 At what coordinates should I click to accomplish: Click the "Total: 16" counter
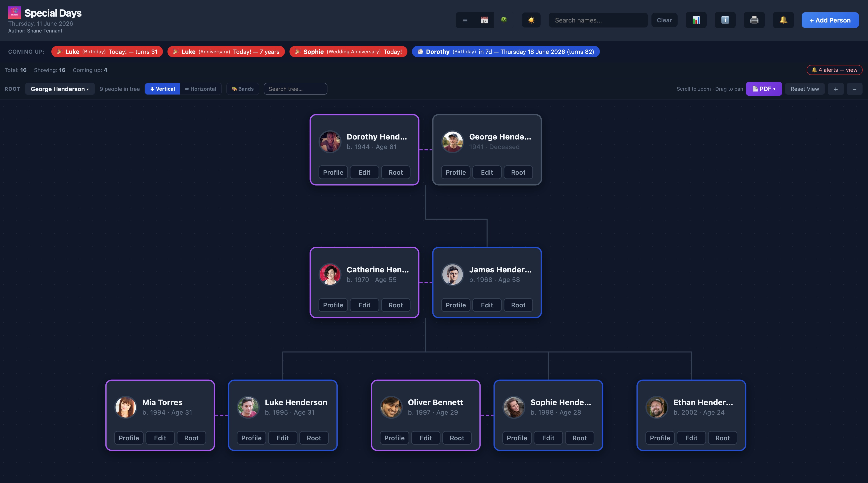[15, 70]
